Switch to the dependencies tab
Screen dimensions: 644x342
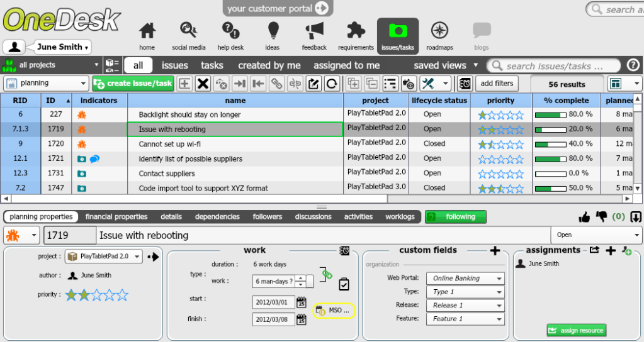217,217
